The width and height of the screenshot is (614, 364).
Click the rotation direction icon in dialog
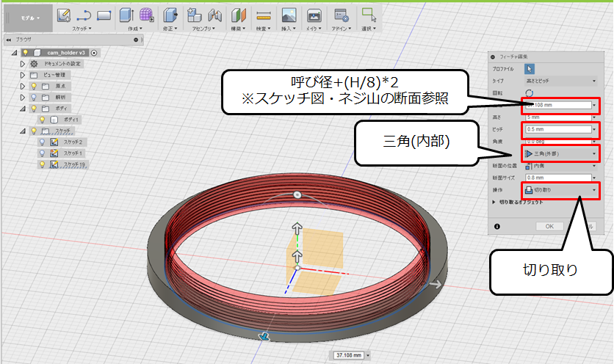tap(529, 92)
